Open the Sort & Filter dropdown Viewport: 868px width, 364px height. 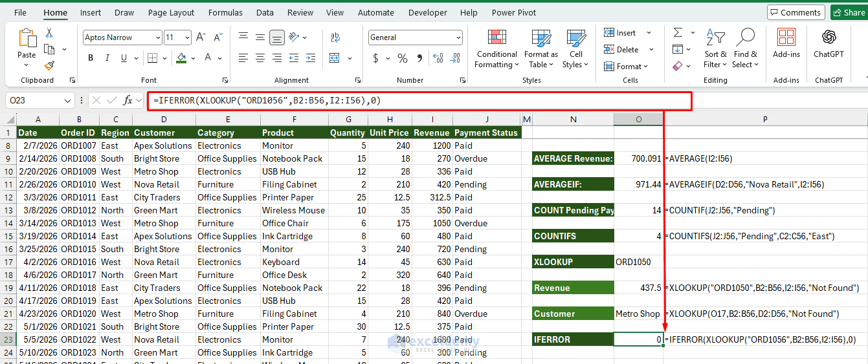coord(715,48)
